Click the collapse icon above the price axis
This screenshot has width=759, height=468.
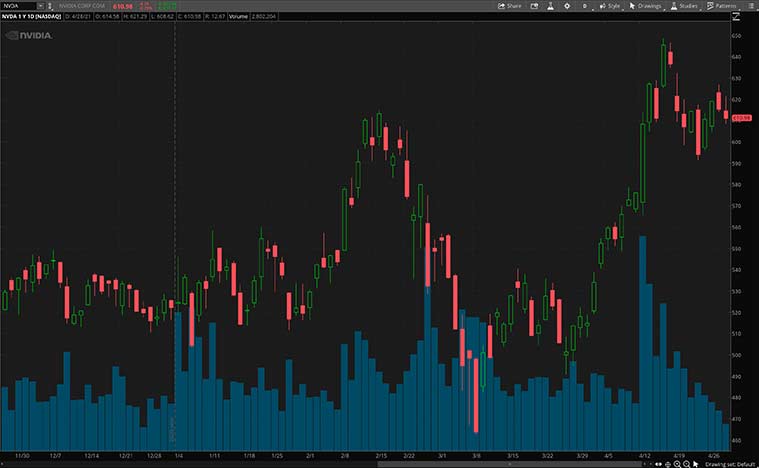(x=736, y=16)
